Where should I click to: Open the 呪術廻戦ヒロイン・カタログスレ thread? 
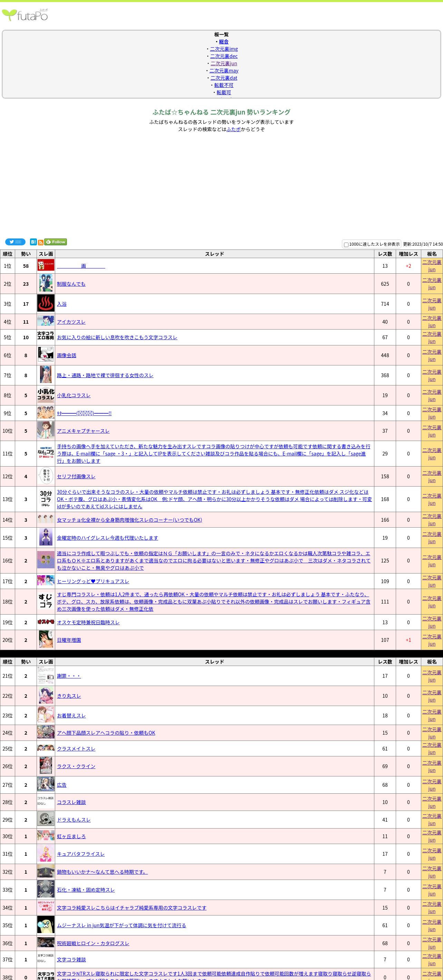(x=93, y=943)
